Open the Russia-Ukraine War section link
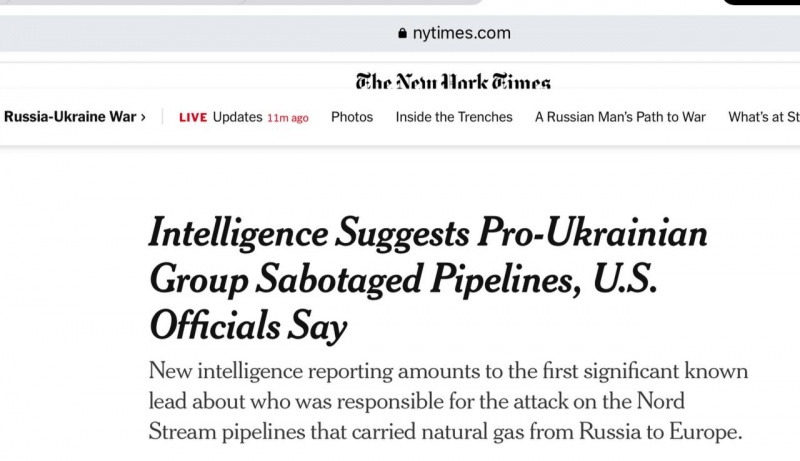Viewport: 800px width, 461px height. coord(69,117)
